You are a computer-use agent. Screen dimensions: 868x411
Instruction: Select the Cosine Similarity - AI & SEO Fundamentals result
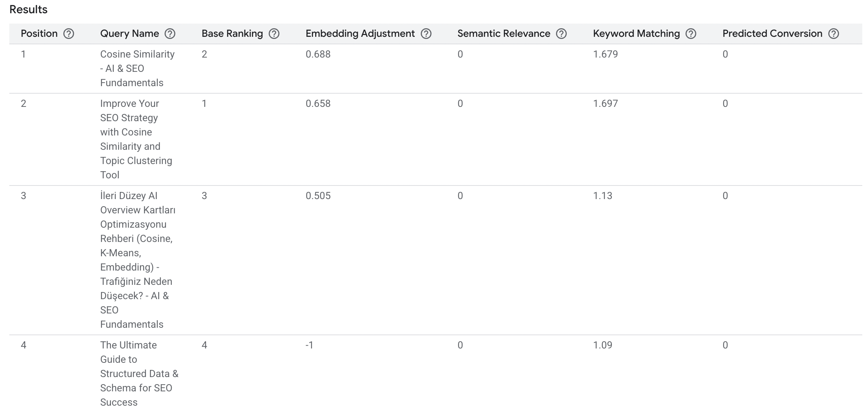click(137, 68)
